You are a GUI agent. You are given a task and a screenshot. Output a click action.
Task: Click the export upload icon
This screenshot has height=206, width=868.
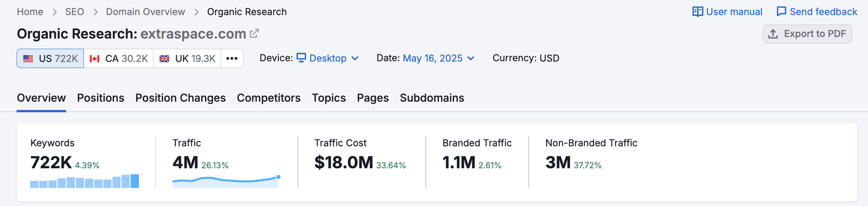tap(773, 34)
